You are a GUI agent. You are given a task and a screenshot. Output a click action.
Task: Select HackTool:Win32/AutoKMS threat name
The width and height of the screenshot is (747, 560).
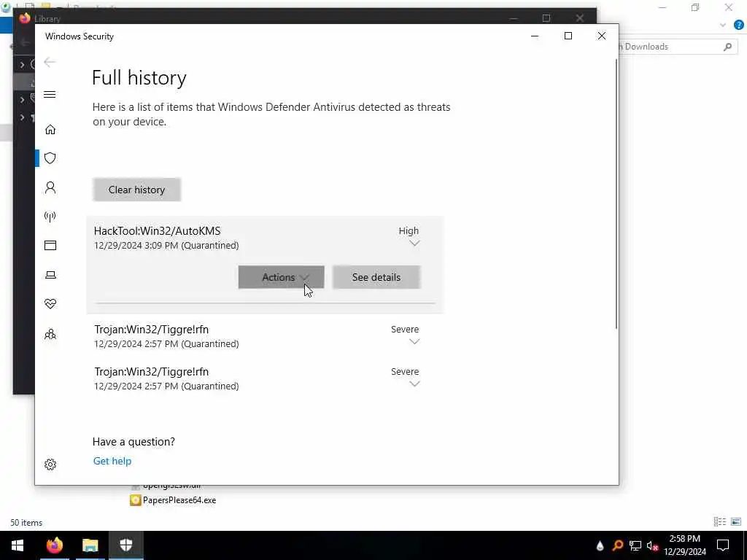(158, 231)
